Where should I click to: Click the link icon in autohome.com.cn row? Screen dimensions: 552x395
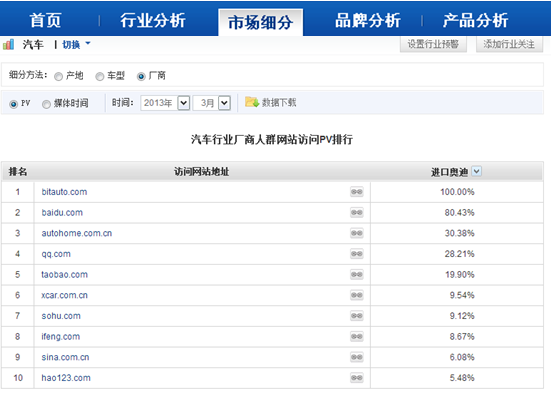[x=356, y=233]
